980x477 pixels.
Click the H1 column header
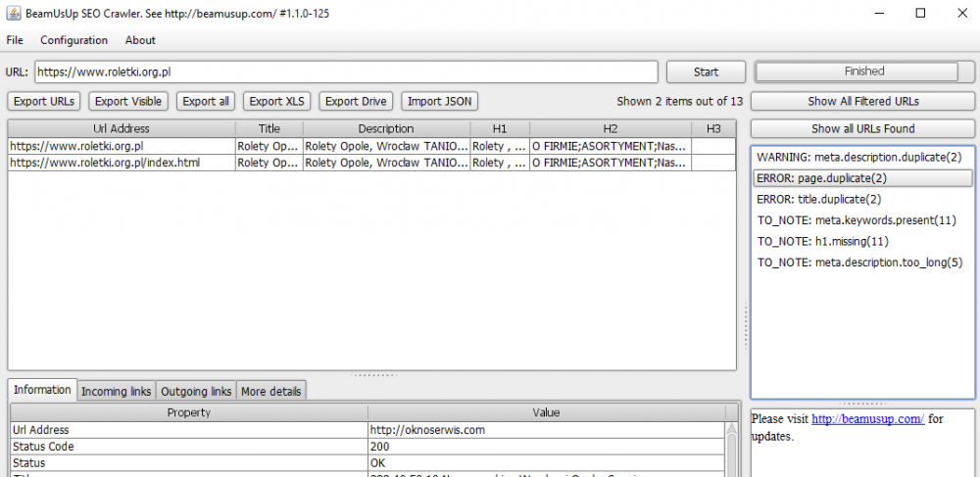pos(500,128)
